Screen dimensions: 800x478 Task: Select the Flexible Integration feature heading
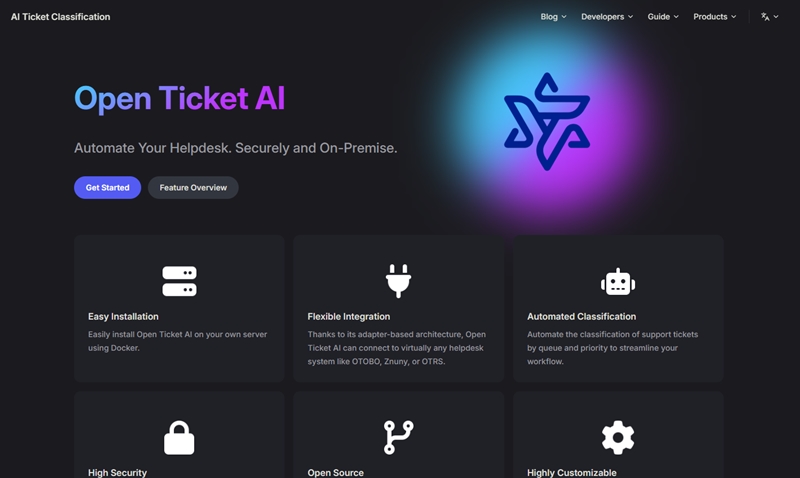(349, 316)
